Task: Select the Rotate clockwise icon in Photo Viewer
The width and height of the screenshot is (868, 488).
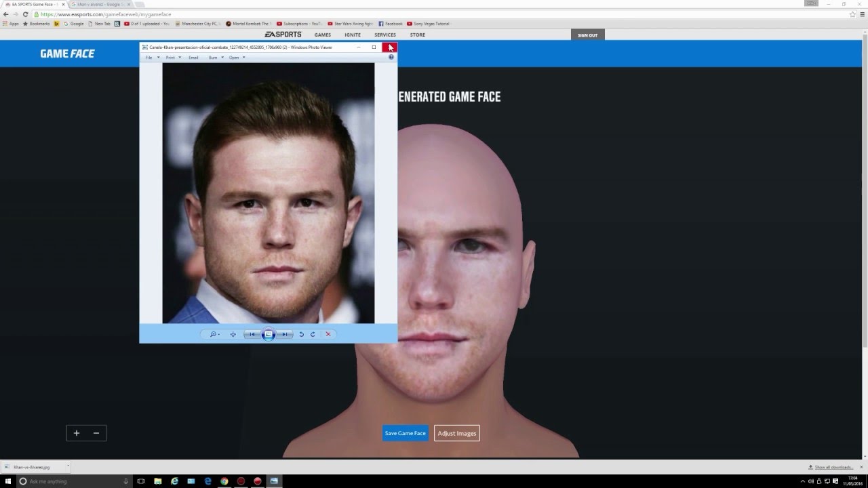Action: (x=313, y=334)
